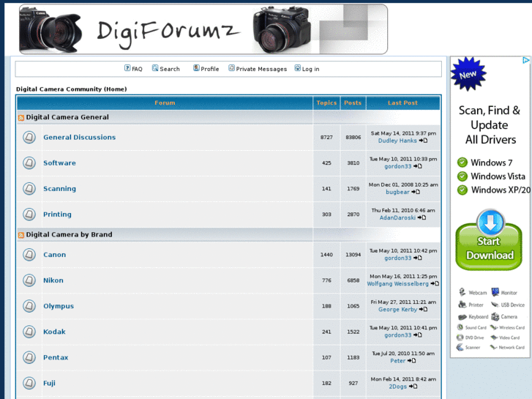Open Wolfgang Weisselberg user profile

click(397, 283)
